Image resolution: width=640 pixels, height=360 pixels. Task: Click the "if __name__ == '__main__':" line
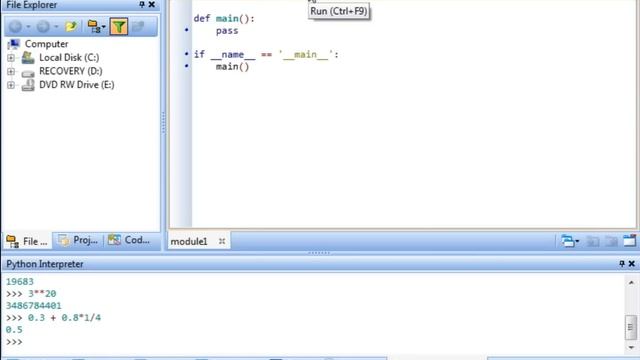[x=266, y=55]
